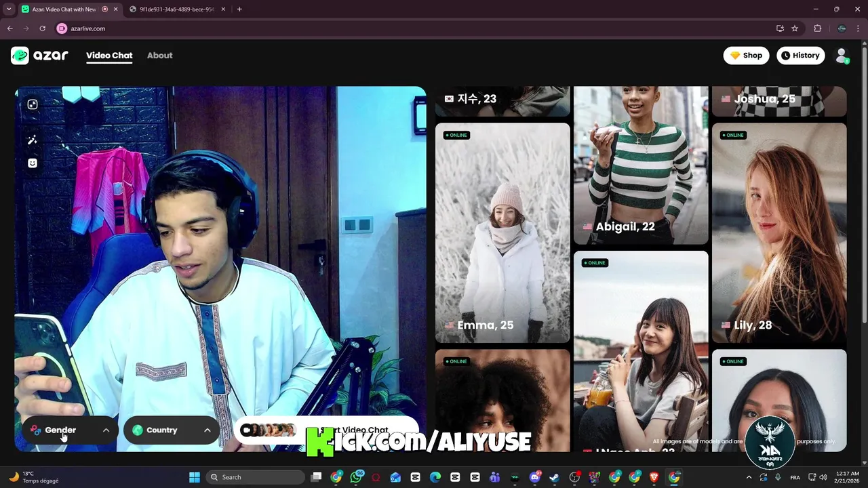Bookmark this page with star icon
Screen dimensions: 868x488
pyautogui.click(x=795, y=28)
